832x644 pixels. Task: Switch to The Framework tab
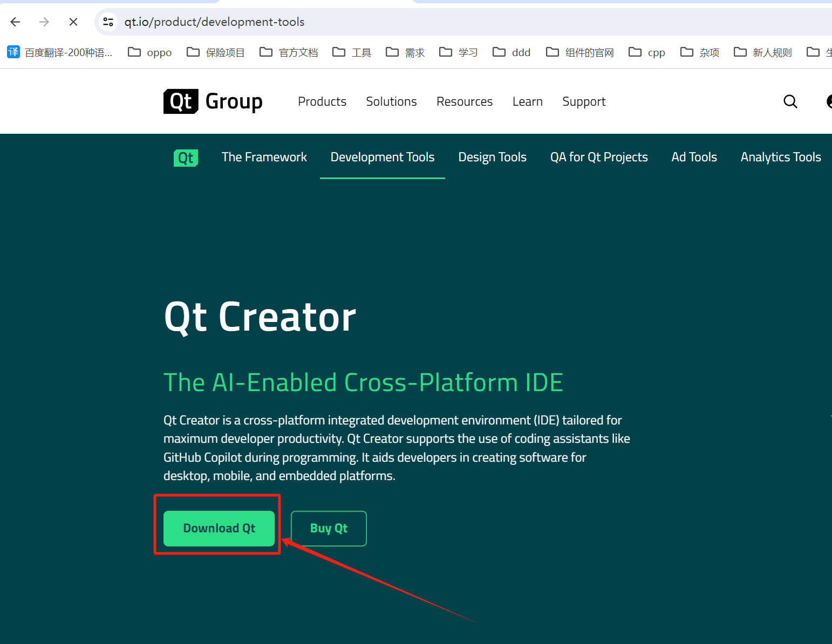[x=264, y=157]
